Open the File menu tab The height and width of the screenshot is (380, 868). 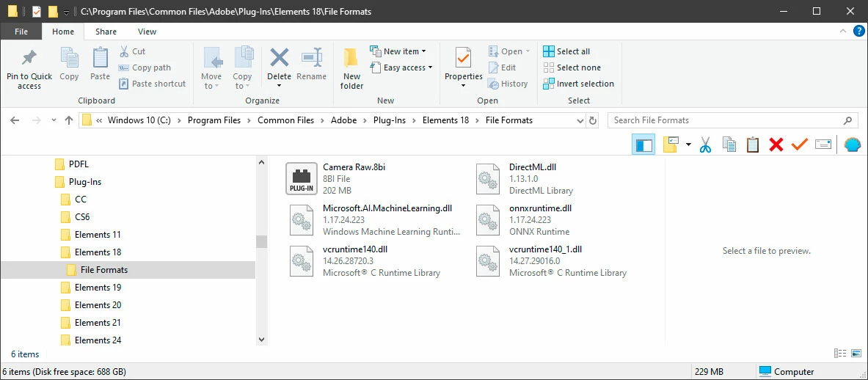[21, 32]
